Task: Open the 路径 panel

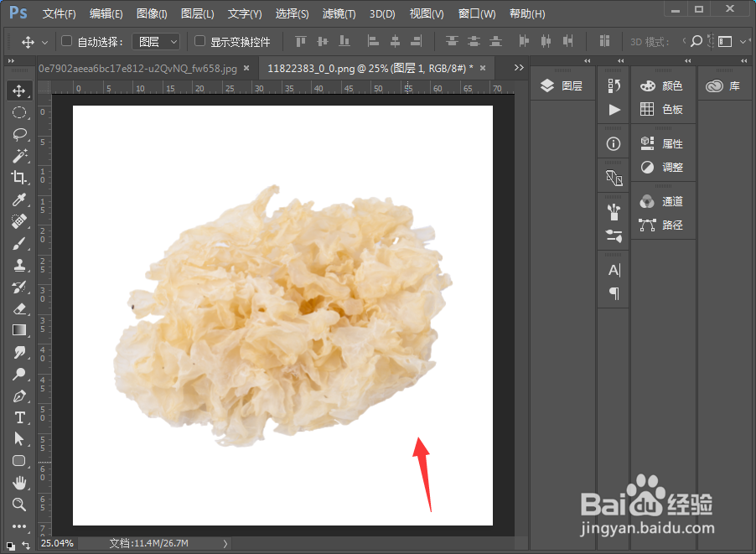Action: pyautogui.click(x=662, y=225)
